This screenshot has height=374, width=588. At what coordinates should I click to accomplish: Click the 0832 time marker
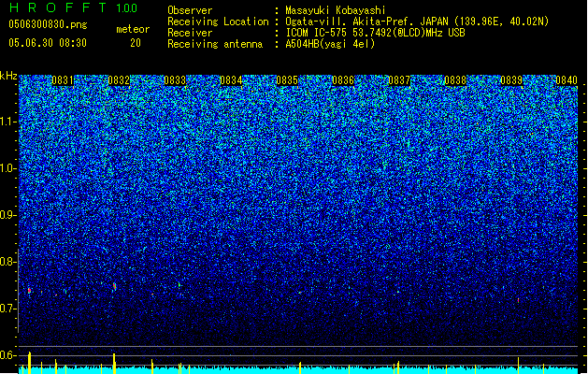tap(119, 80)
